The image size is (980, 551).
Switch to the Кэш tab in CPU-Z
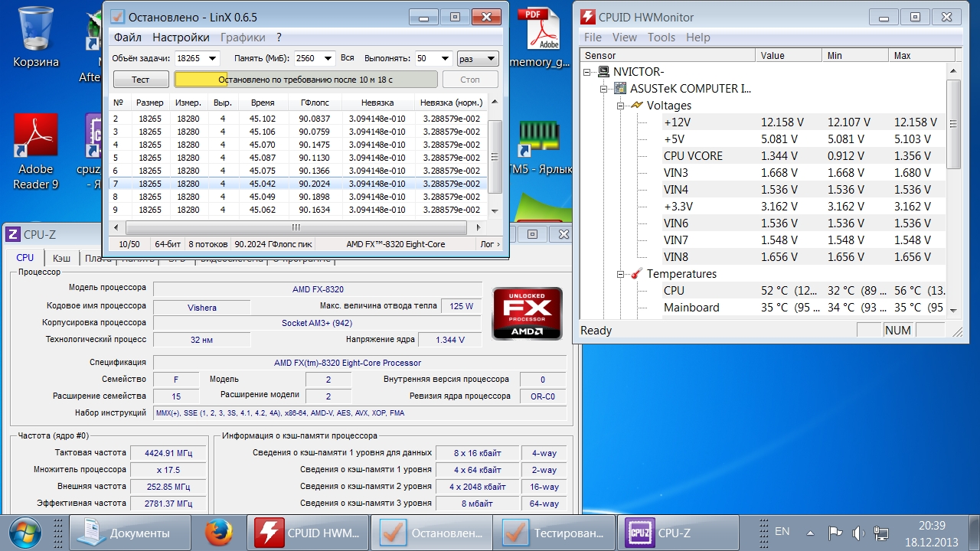click(61, 259)
